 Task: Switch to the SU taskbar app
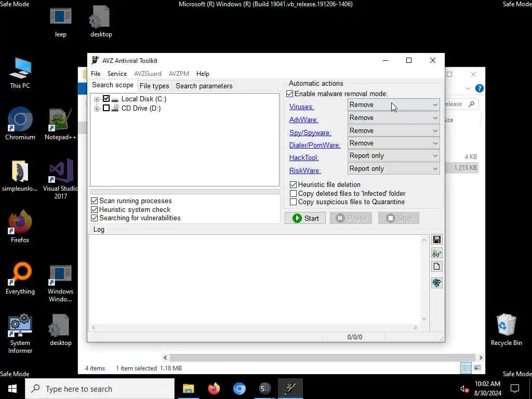pyautogui.click(x=264, y=389)
